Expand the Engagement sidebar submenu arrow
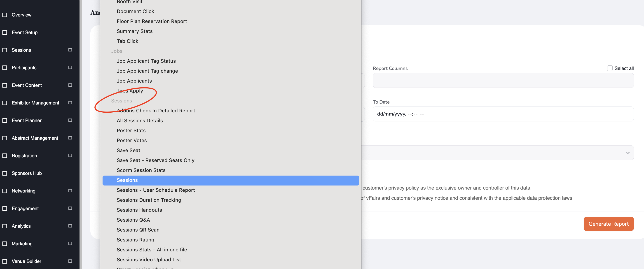Image resolution: width=644 pixels, height=269 pixels. [x=70, y=208]
